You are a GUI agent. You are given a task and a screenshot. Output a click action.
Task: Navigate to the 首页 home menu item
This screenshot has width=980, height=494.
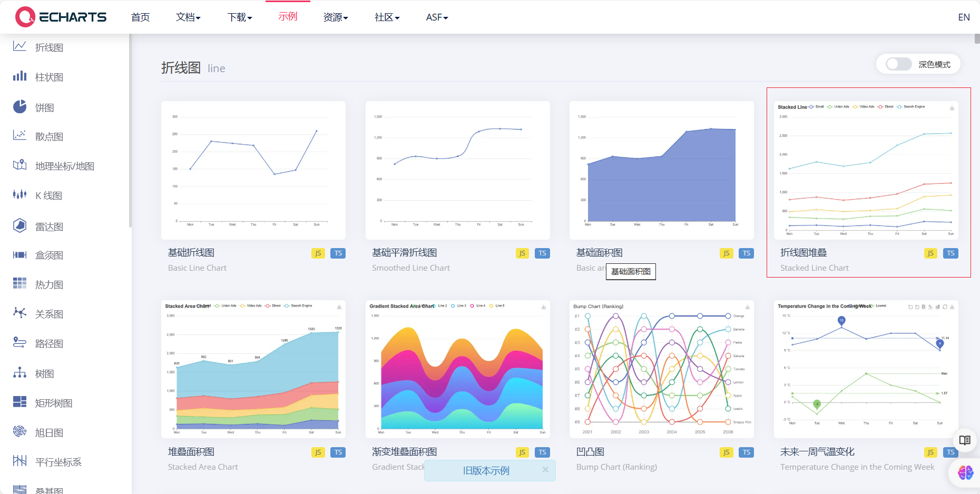[140, 17]
